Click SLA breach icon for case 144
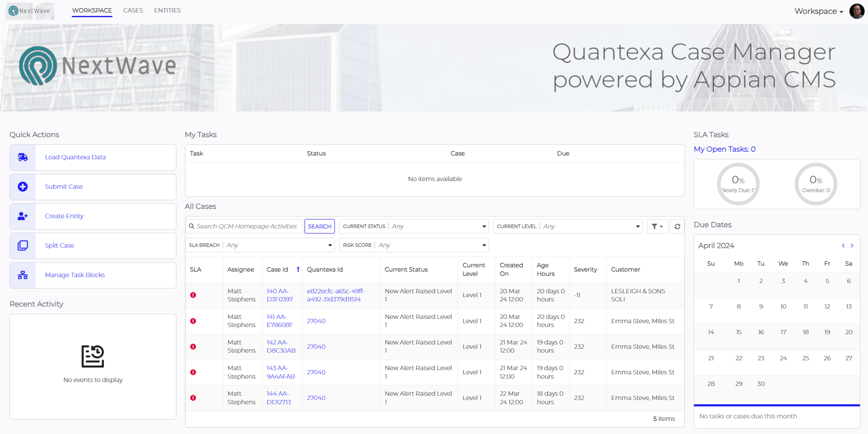 (193, 398)
